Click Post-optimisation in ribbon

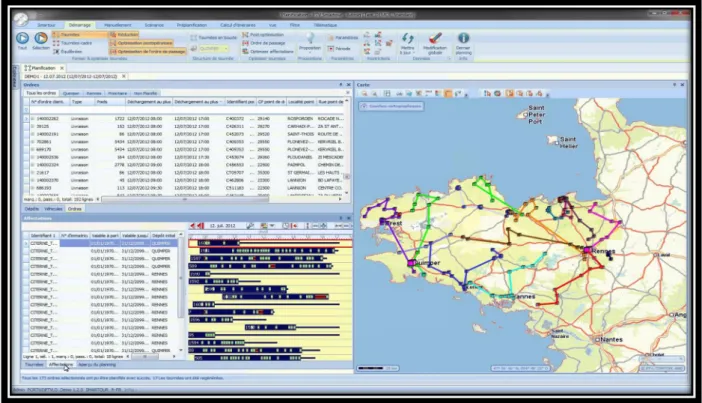263,34
